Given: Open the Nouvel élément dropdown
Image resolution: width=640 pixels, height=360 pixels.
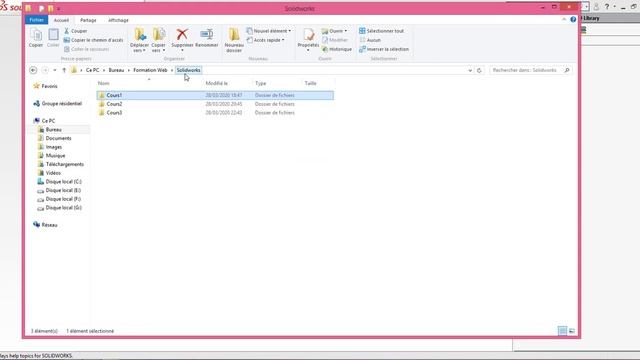Looking at the screenshot, I should pyautogui.click(x=269, y=31).
